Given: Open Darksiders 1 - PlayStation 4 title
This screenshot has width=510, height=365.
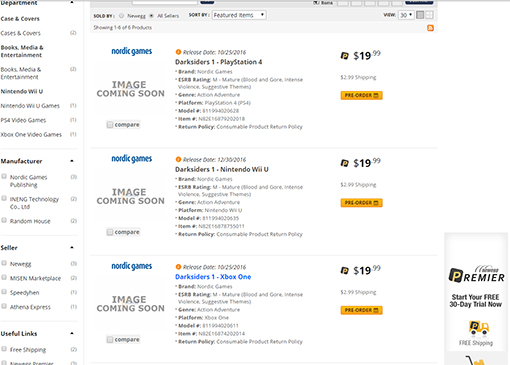Looking at the screenshot, I should tap(219, 62).
